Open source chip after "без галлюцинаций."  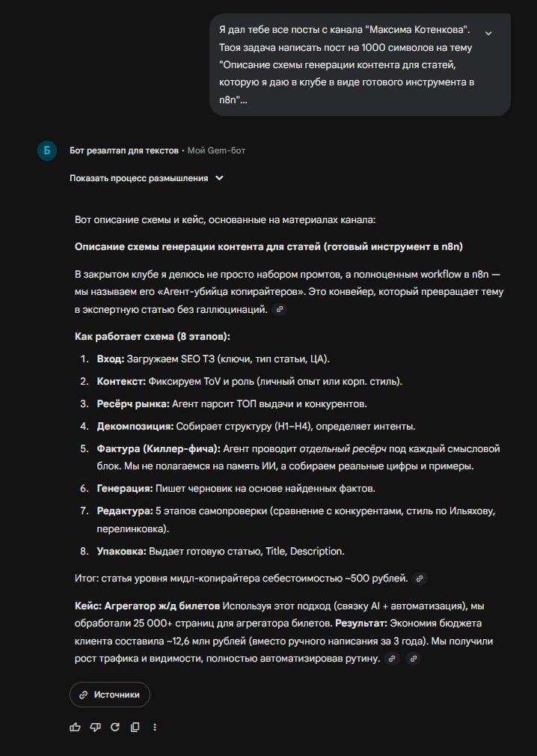coord(280,309)
